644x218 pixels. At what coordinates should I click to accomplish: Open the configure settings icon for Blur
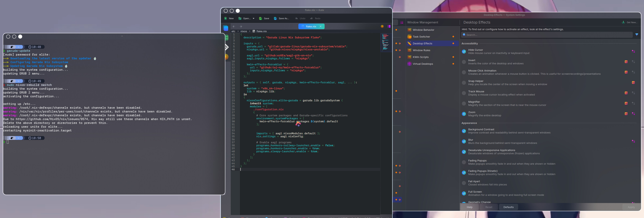(x=633, y=141)
